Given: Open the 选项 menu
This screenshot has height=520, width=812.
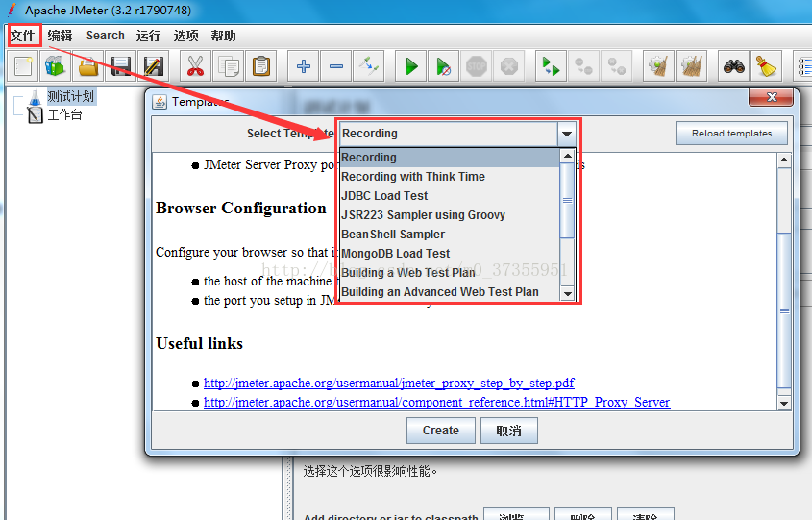Looking at the screenshot, I should (185, 36).
